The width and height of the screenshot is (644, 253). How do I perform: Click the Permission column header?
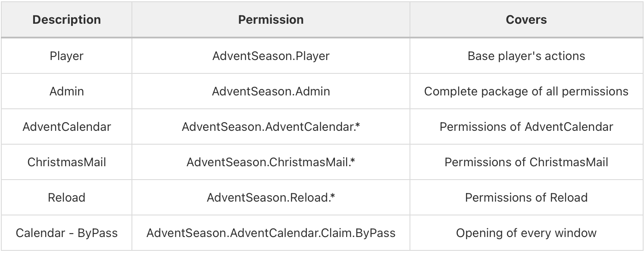[x=271, y=20]
